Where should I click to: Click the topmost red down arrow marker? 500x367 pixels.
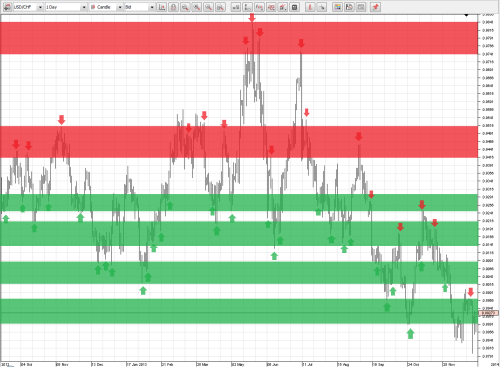click(252, 18)
